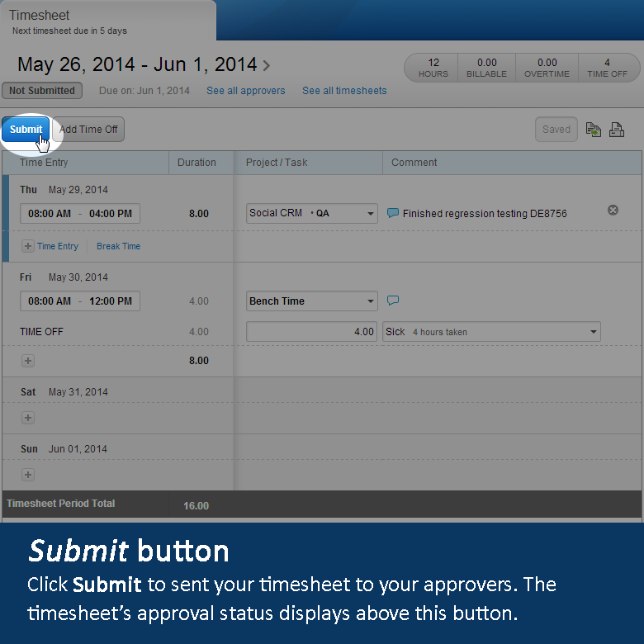Viewport: 644px width, 644px height.
Task: Click the copy timesheet icon beside Saved
Action: click(593, 130)
